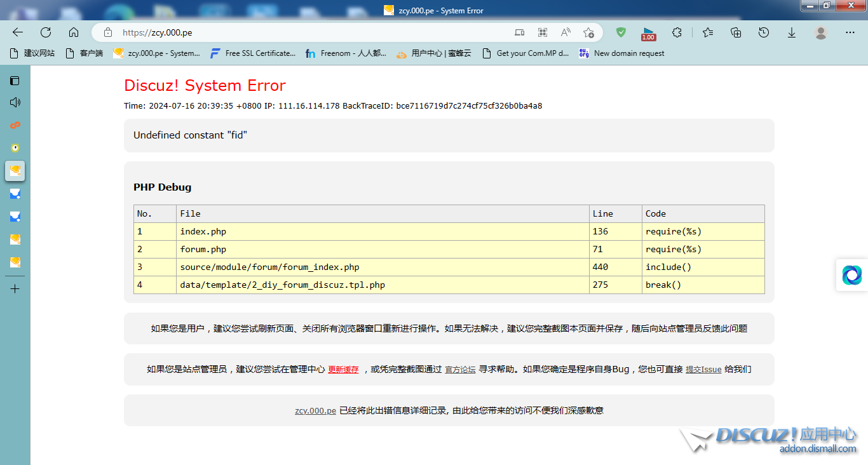Open the New domain request bookmark

[621, 53]
